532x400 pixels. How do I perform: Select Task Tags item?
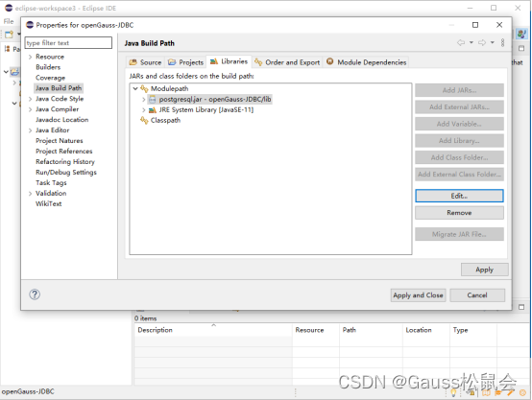(x=51, y=183)
